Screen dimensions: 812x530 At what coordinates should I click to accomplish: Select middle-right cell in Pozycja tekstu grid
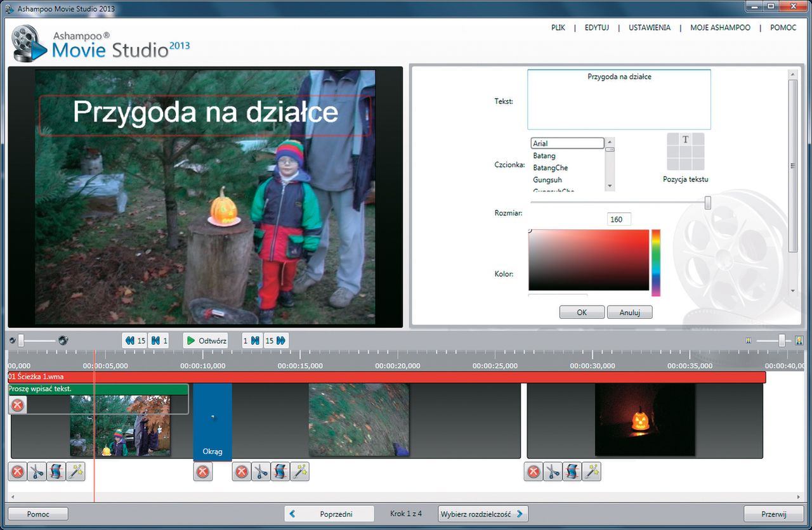[x=698, y=152]
